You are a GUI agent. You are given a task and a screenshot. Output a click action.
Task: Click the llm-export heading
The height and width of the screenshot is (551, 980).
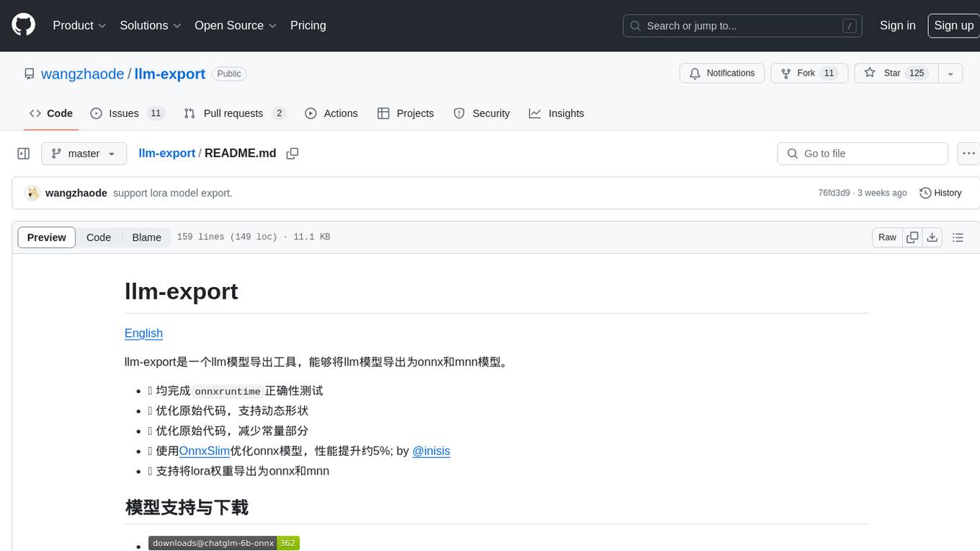(182, 291)
